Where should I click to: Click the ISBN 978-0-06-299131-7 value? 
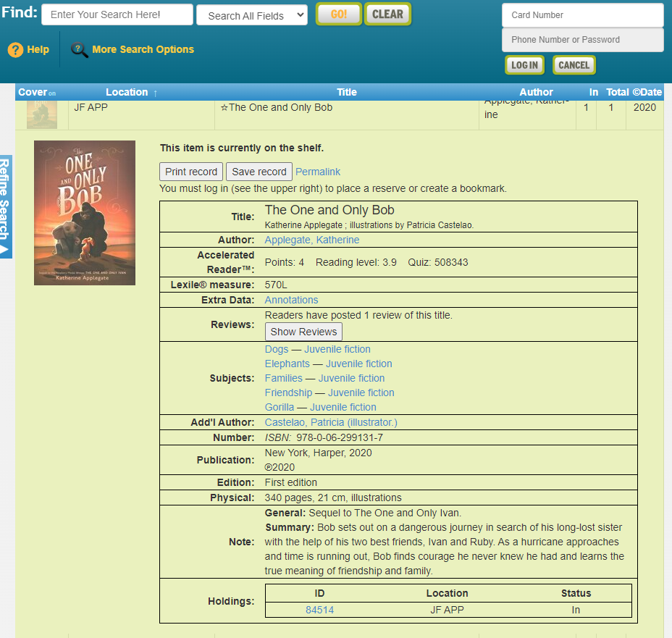click(x=340, y=438)
